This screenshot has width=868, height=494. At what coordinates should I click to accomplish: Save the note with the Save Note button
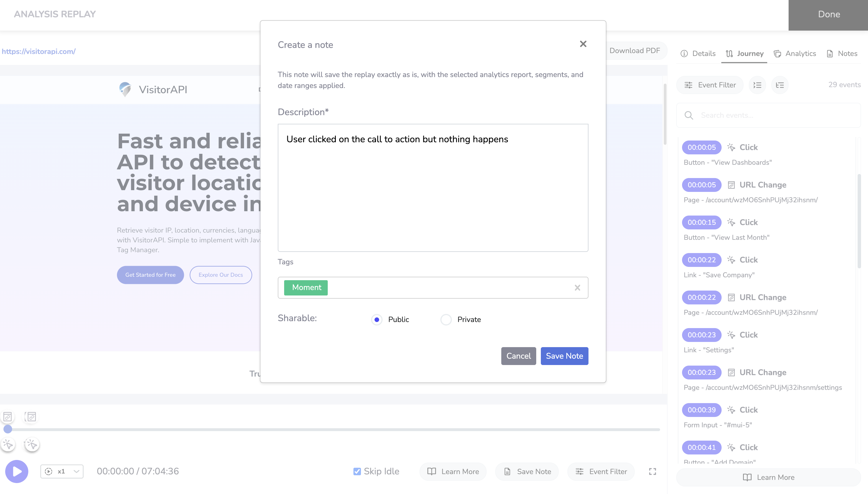pyautogui.click(x=564, y=355)
